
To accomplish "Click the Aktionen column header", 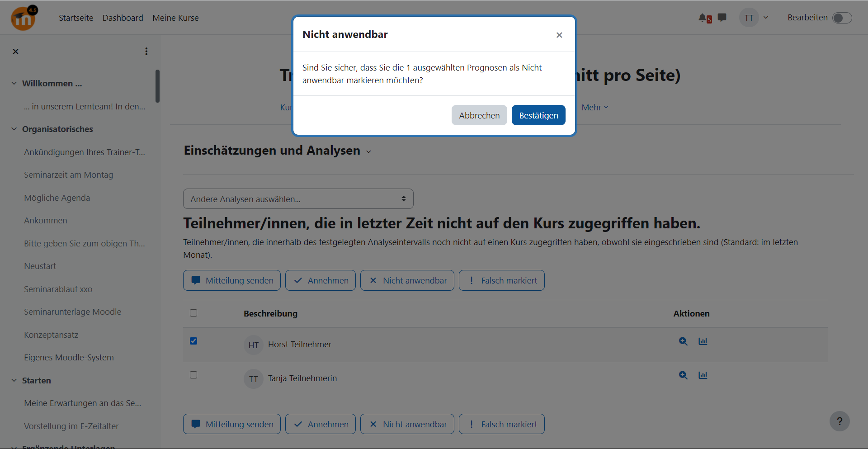I will (x=691, y=313).
